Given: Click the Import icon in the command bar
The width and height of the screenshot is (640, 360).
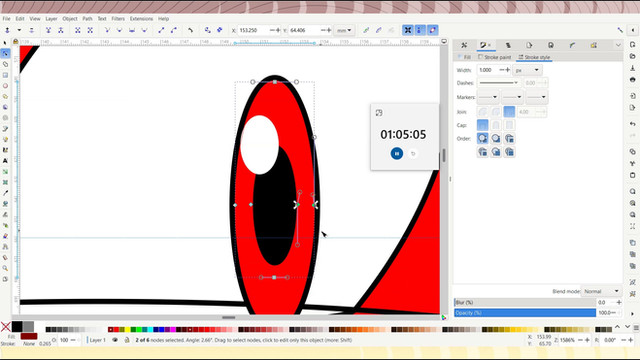Looking at the screenshot, I should [x=633, y=96].
